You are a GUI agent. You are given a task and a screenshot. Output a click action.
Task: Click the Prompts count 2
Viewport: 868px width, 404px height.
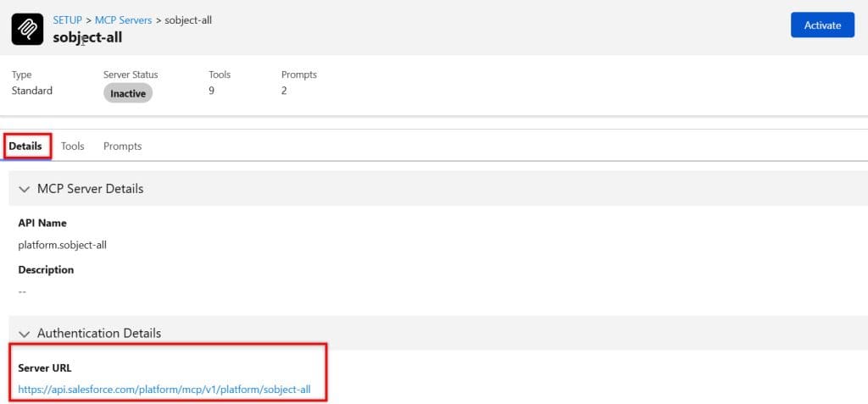pos(284,91)
